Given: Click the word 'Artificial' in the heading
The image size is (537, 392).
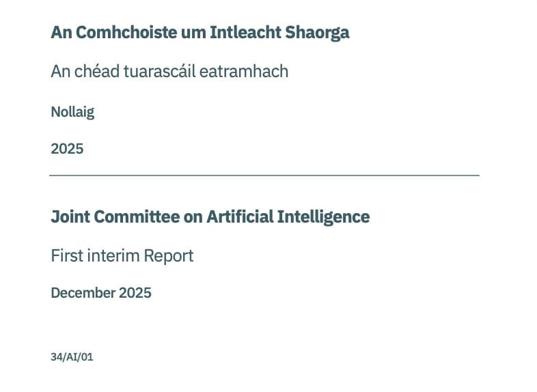Looking at the screenshot, I should click(240, 216).
